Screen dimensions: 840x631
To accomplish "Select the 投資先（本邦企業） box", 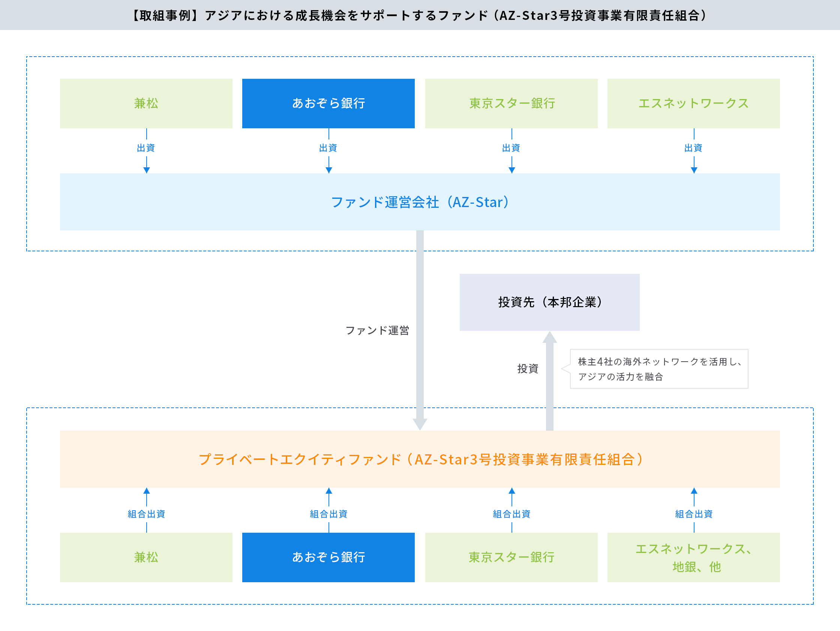I will pyautogui.click(x=549, y=302).
